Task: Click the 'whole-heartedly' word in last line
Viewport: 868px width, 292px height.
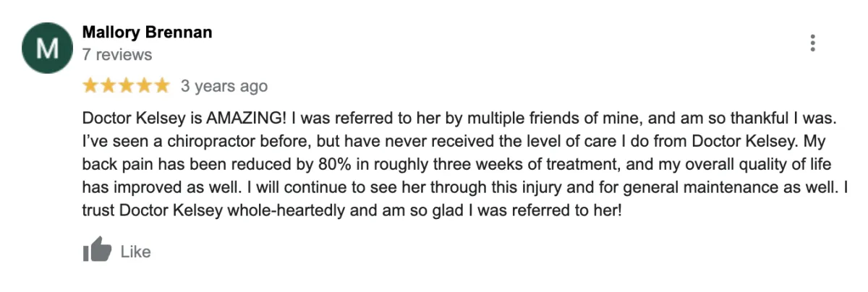Action: coord(286,210)
